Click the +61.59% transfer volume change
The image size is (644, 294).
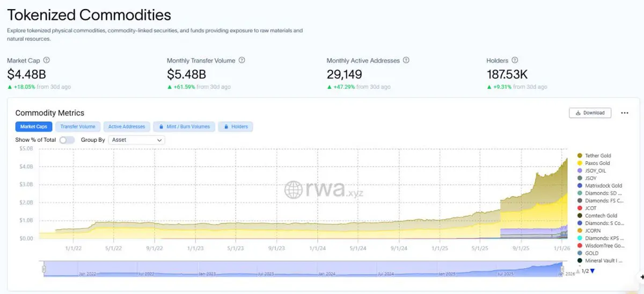(x=184, y=87)
